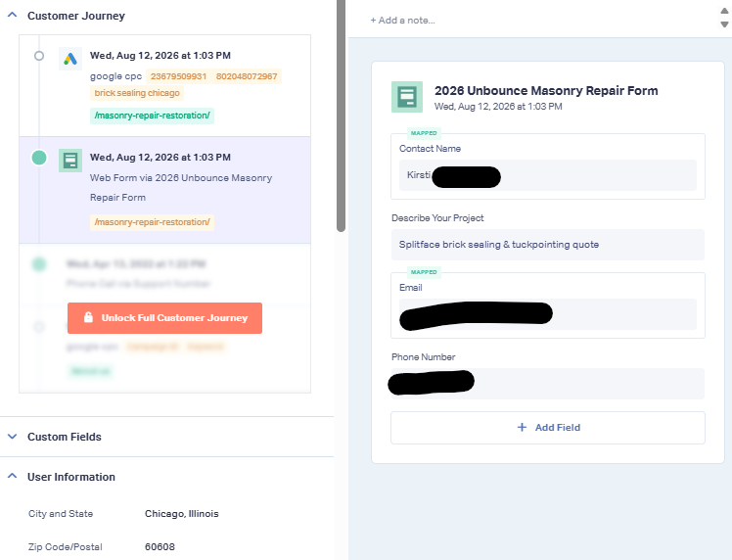The image size is (732, 560).
Task: Click the plus icon next to Add Field
Action: (522, 428)
